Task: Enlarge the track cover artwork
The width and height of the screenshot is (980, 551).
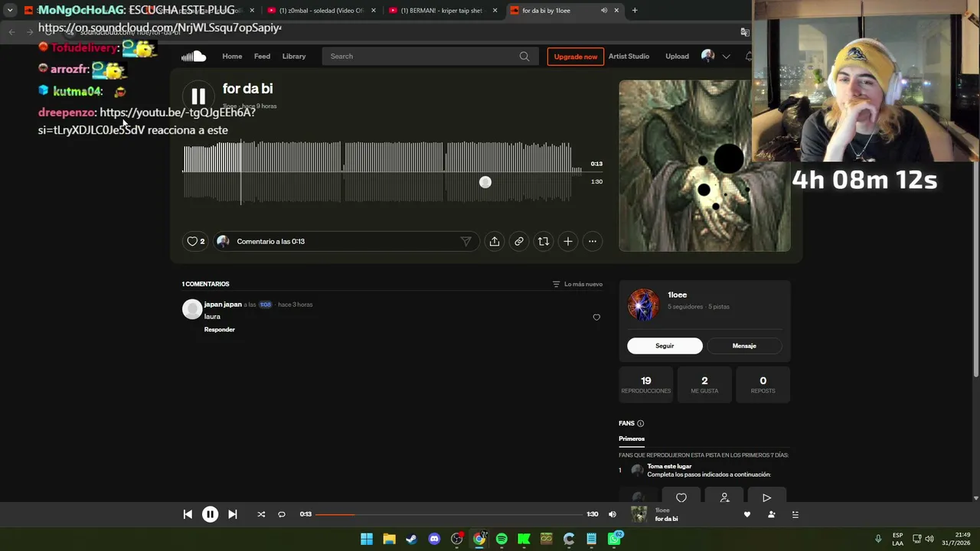Action: pos(704,165)
